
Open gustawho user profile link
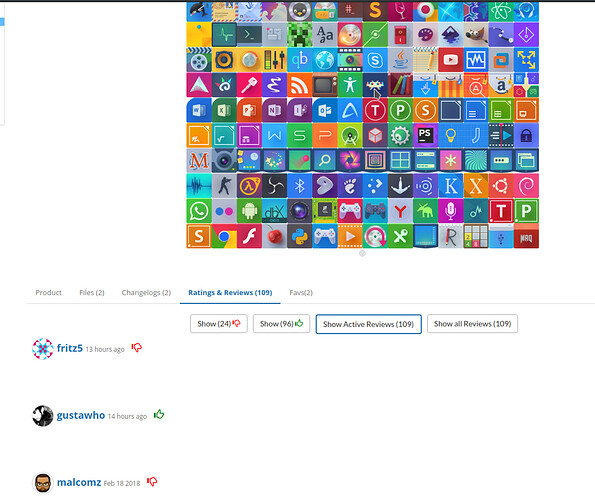click(80, 415)
